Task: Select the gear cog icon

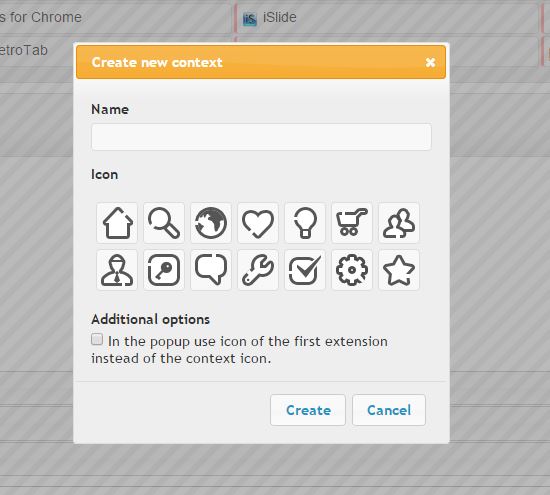Action: tap(352, 270)
